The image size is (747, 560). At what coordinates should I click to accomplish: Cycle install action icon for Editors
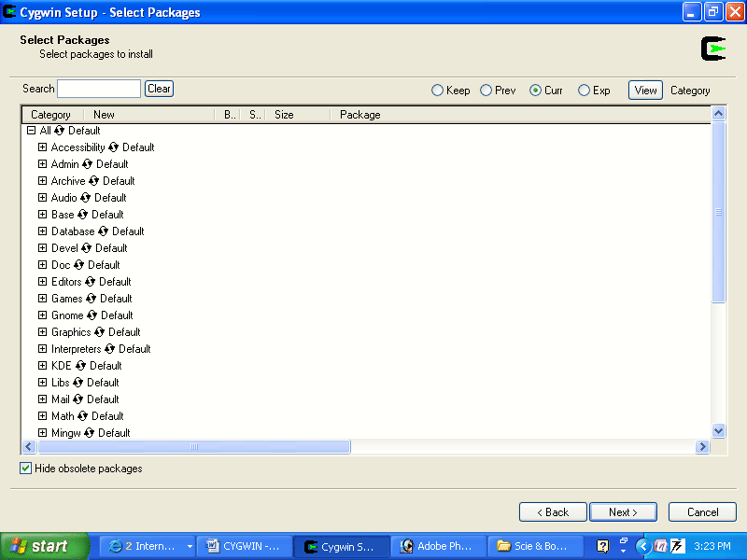click(x=90, y=282)
